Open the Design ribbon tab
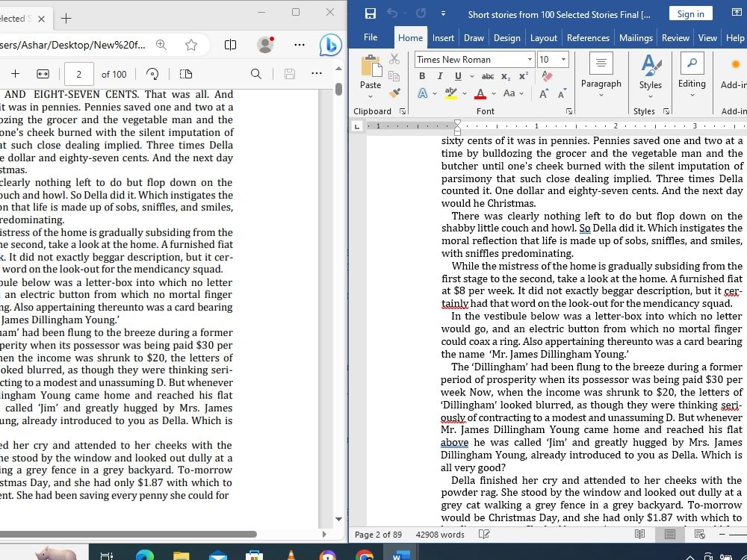The image size is (747, 560). coord(506,37)
